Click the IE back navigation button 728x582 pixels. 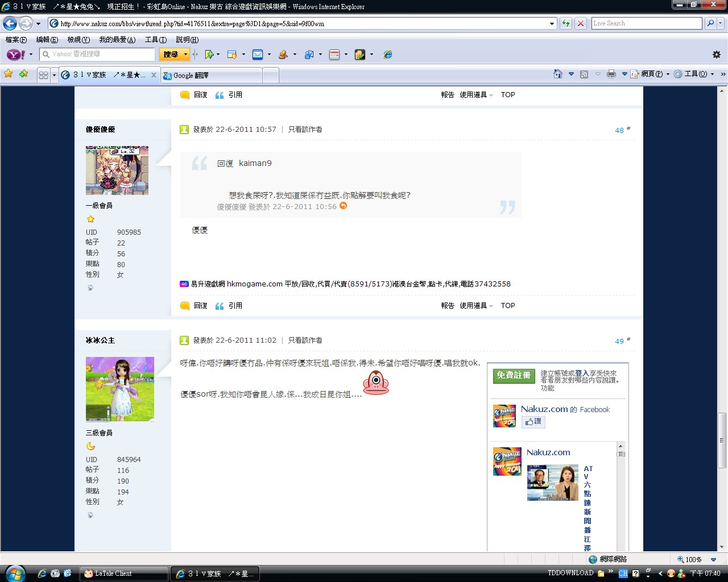pyautogui.click(x=10, y=24)
